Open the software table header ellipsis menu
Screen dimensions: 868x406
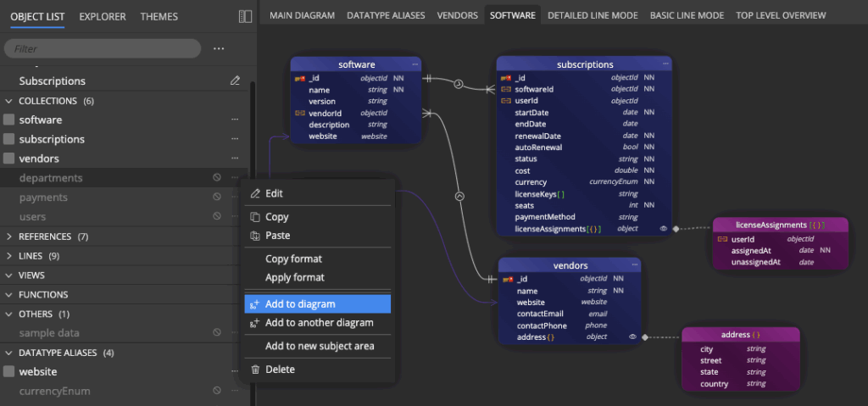tap(415, 64)
